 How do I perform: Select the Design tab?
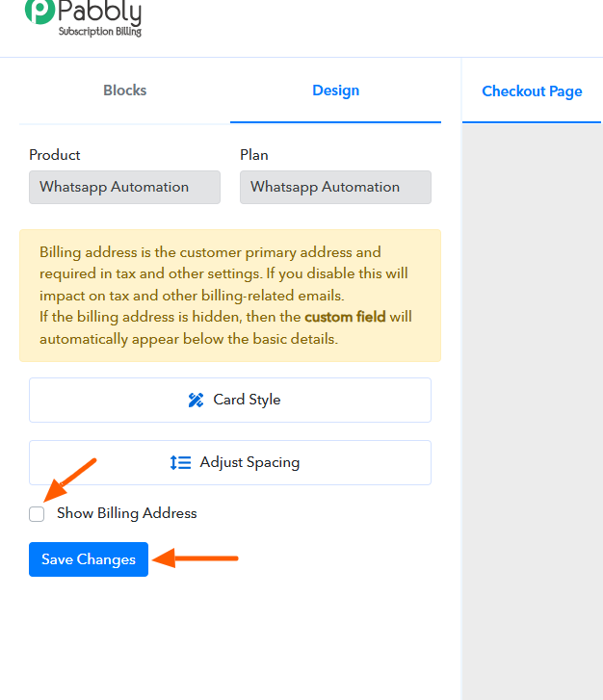[335, 91]
